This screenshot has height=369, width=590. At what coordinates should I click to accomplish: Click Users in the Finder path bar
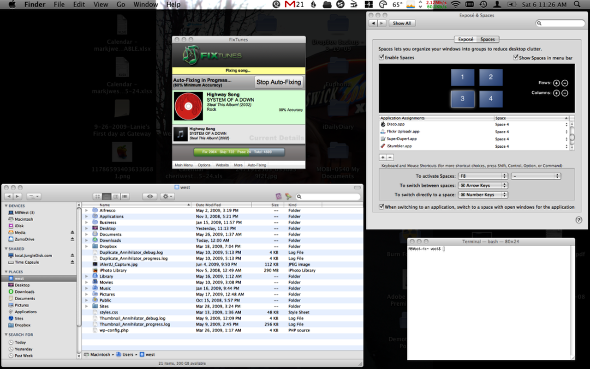125,354
